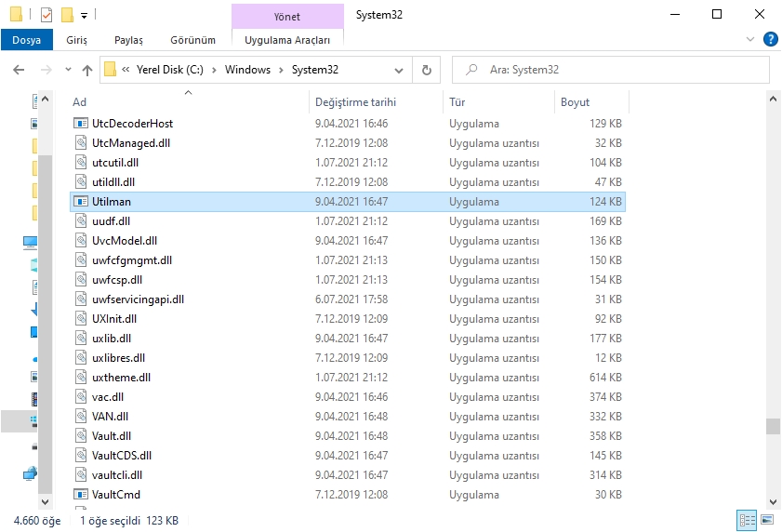The height and width of the screenshot is (532, 782).
Task: Refresh the System32 folder view
Action: 427,70
